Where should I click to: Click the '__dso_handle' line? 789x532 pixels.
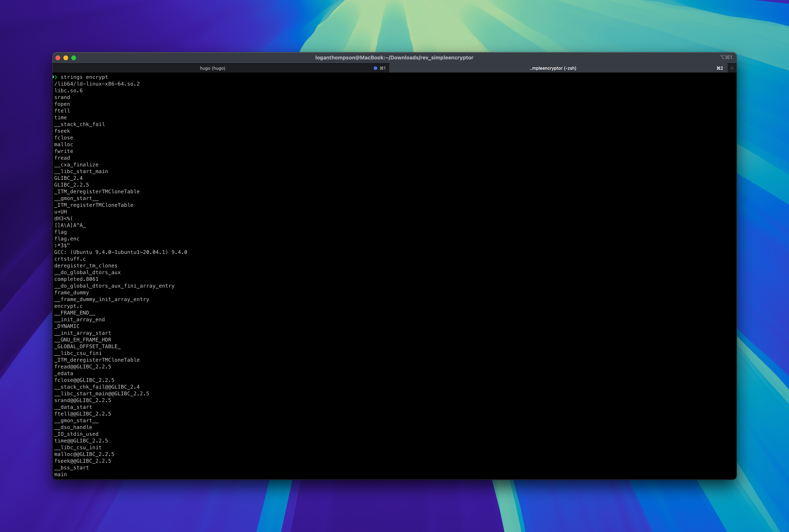[x=73, y=427]
